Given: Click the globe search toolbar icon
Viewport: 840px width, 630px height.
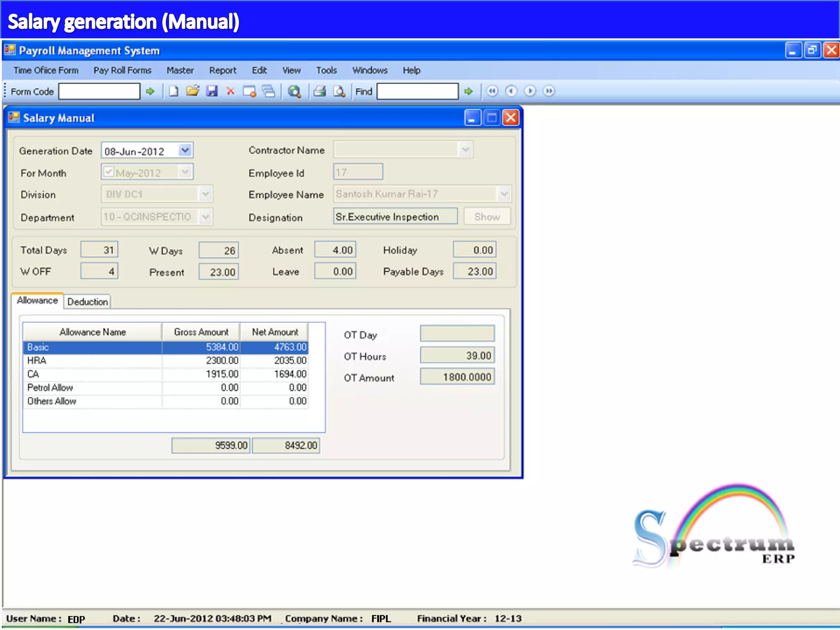Looking at the screenshot, I should tap(294, 91).
